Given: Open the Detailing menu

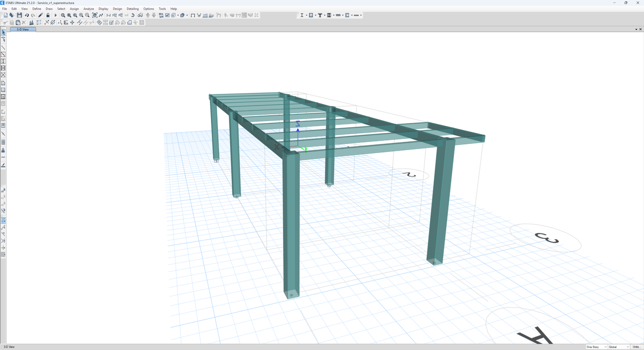Looking at the screenshot, I should 132,9.
